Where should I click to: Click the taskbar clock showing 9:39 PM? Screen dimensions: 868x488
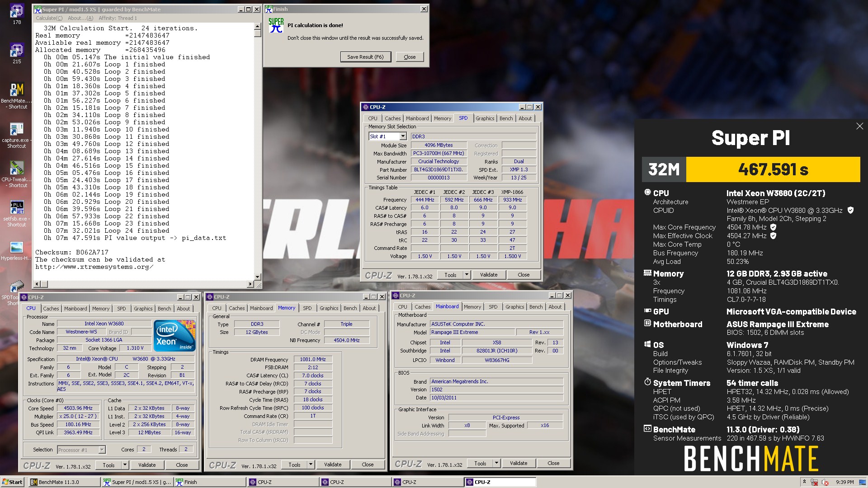845,482
